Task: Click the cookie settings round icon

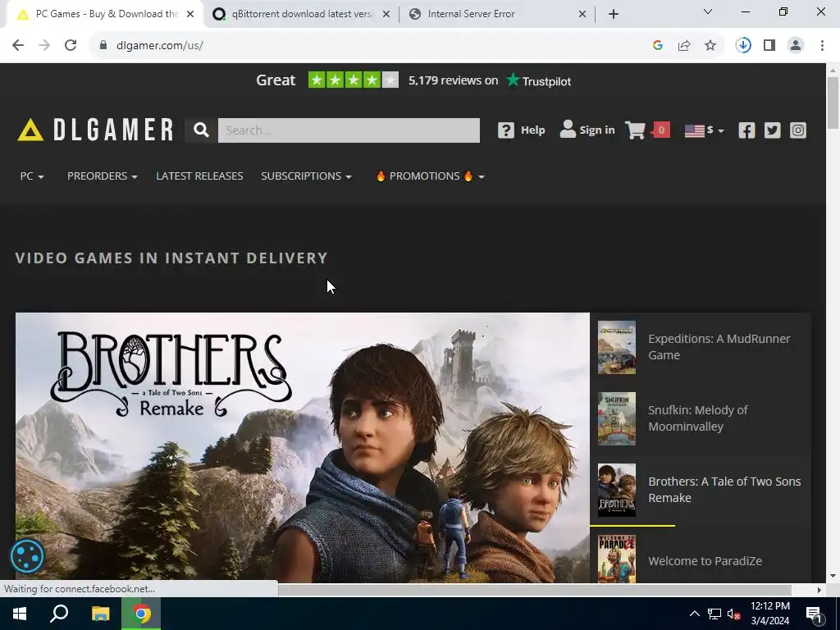Action: click(x=27, y=556)
